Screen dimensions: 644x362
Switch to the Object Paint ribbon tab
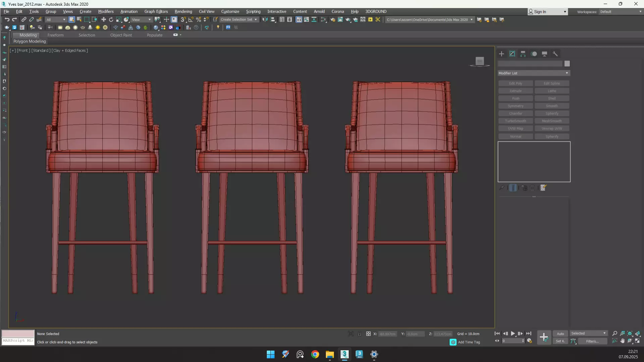[121, 35]
